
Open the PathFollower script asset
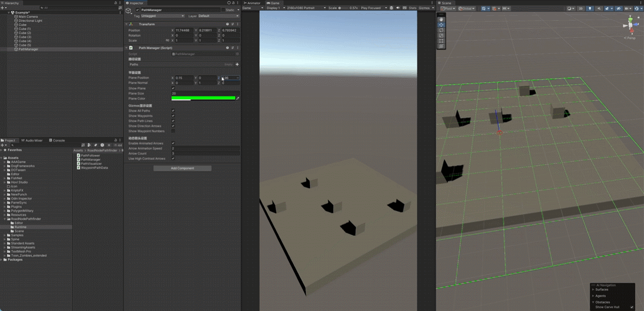90,155
